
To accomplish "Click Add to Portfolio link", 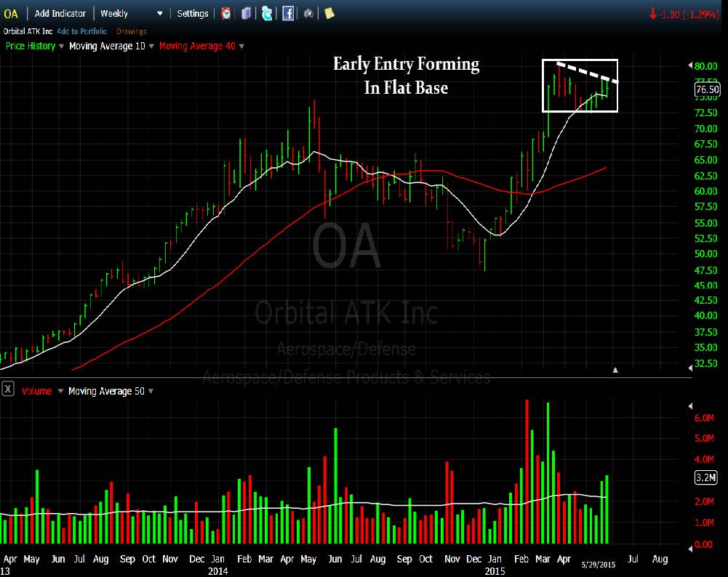I will pos(81,31).
